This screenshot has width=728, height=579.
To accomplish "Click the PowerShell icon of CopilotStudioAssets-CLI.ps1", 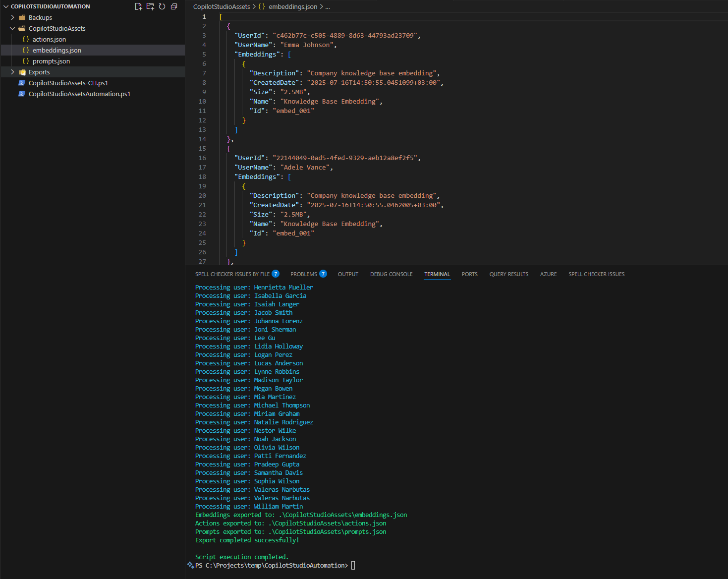I will tap(22, 83).
